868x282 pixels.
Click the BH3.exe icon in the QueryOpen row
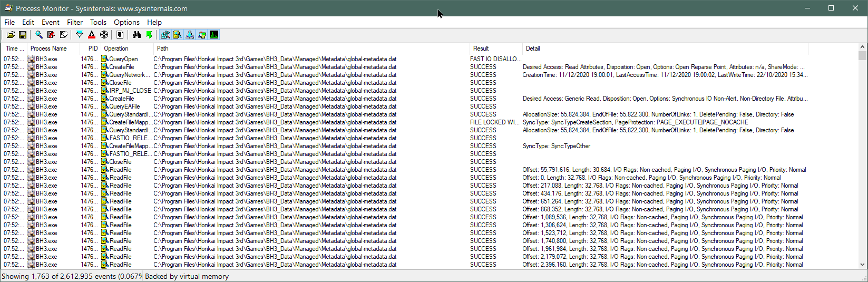[x=32, y=59]
